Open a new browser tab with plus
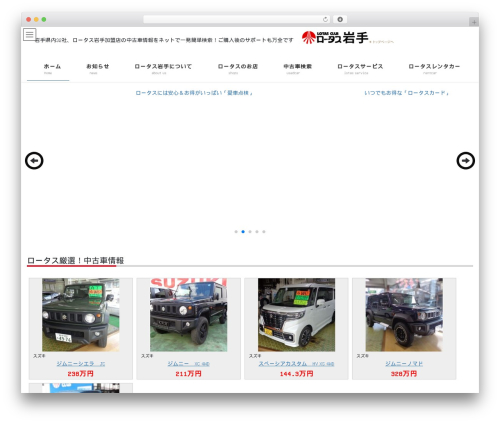This screenshot has height=423, width=500. click(x=474, y=22)
